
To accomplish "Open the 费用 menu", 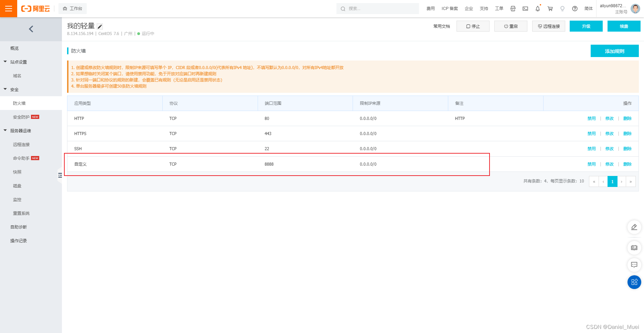I will 430,9.
